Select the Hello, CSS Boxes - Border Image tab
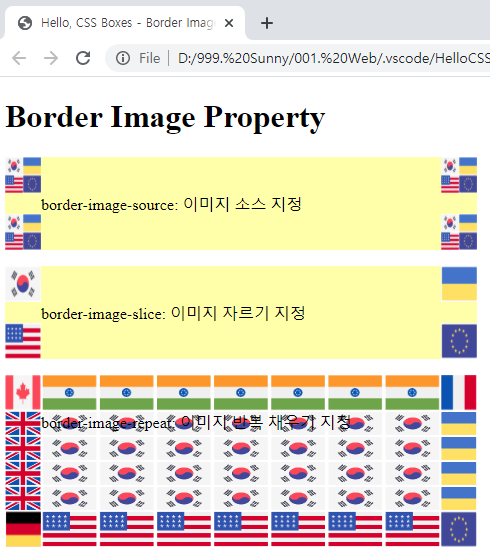 click(x=124, y=23)
